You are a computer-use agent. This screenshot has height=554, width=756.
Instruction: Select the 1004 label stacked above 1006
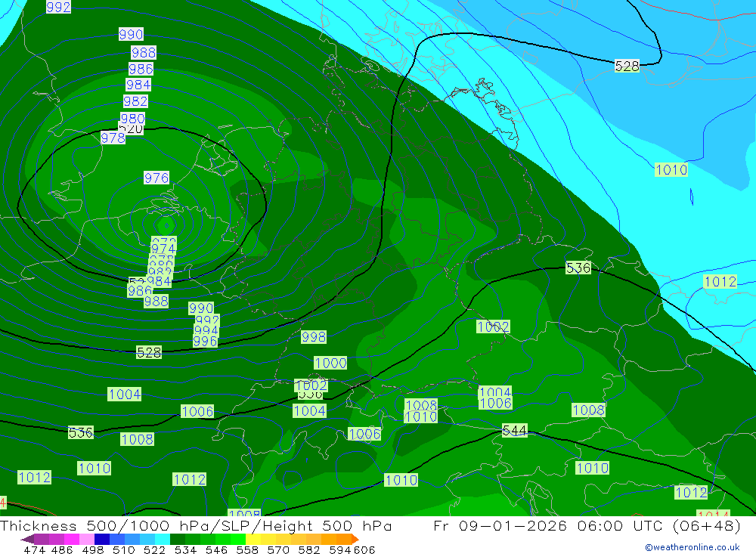tap(495, 392)
